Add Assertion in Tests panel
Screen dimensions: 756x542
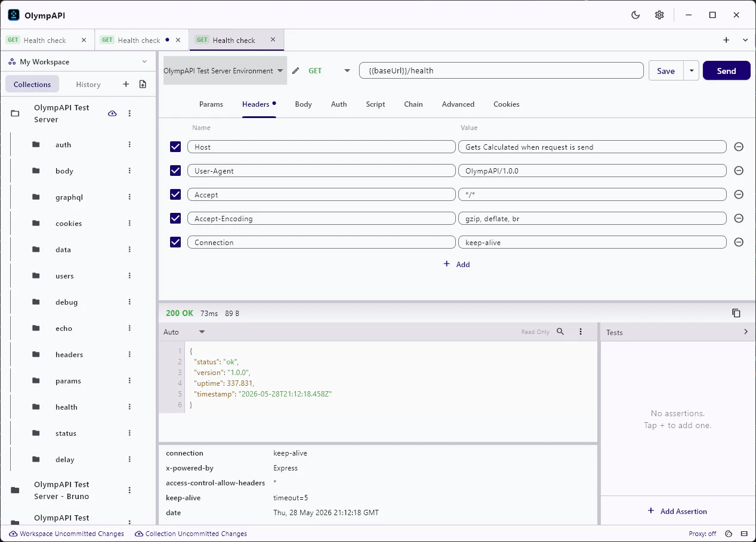click(x=677, y=511)
